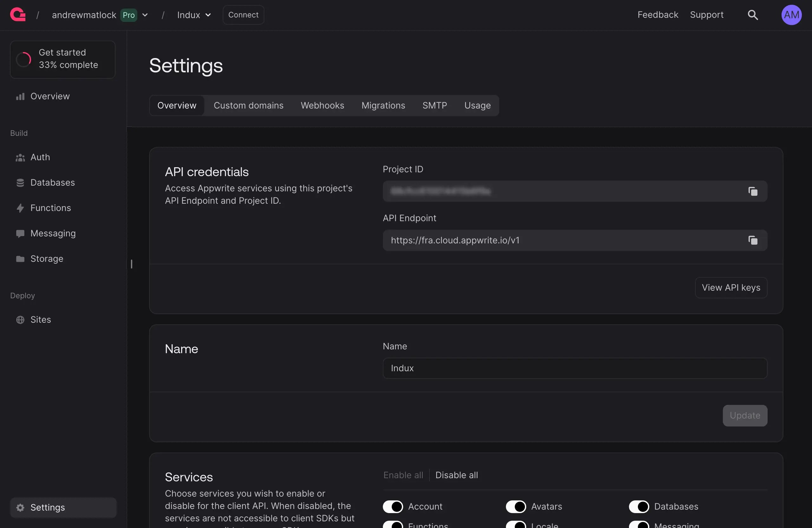The image size is (812, 528).
Task: Toggle the Account service switch
Action: pyautogui.click(x=393, y=506)
